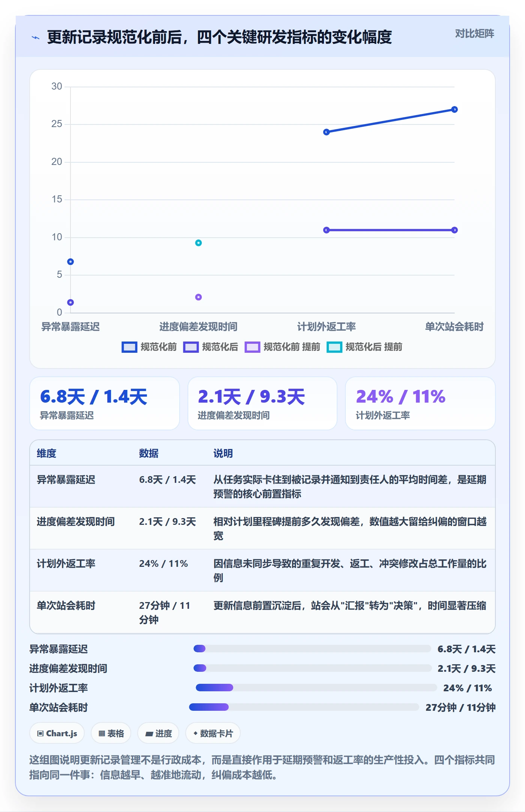Toggle the 规范化后 legend swatch
Image resolution: width=525 pixels, height=812 pixels.
point(191,347)
